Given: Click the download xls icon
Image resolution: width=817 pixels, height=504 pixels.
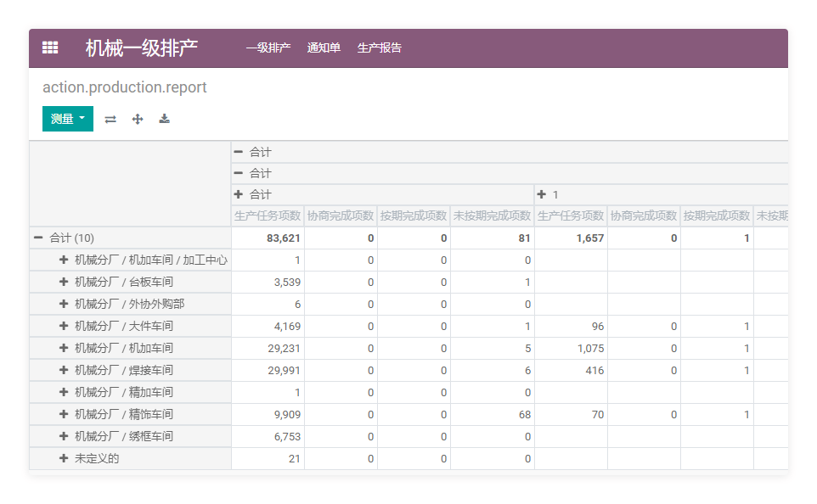Looking at the screenshot, I should (x=165, y=120).
